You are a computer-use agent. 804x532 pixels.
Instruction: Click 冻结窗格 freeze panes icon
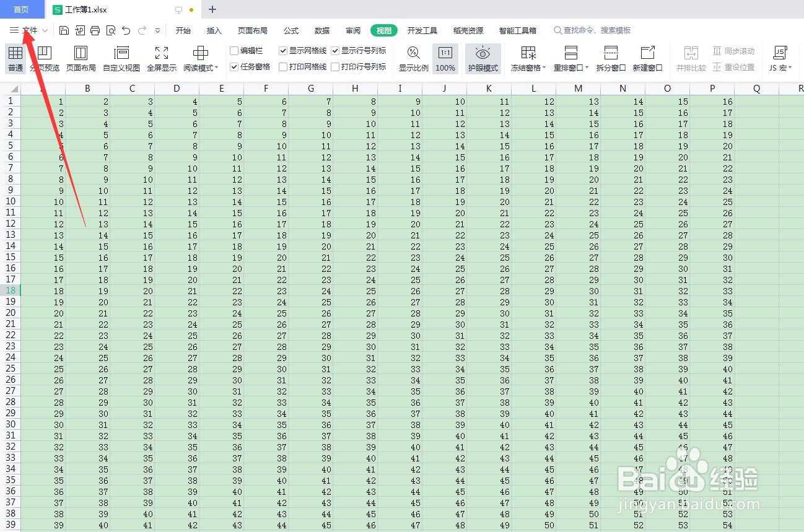point(528,53)
